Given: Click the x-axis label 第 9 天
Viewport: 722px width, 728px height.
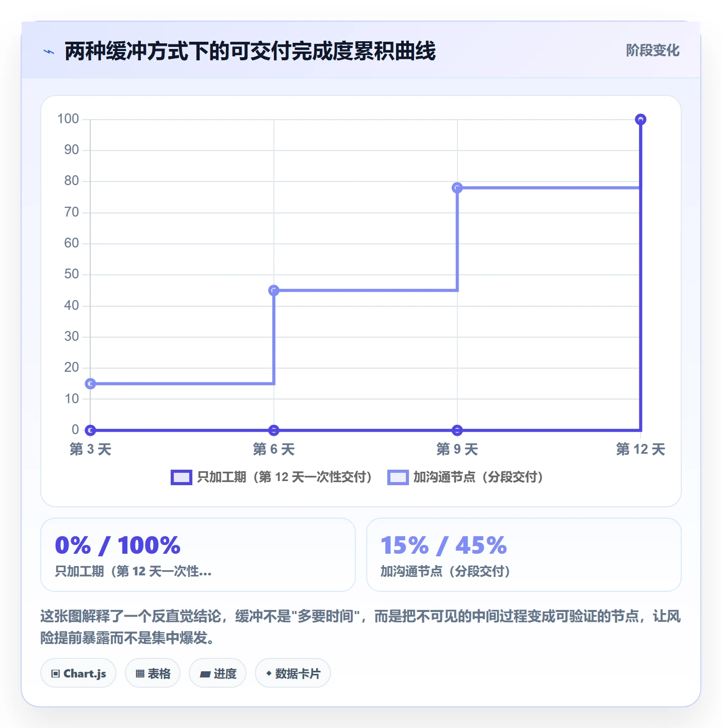Looking at the screenshot, I should click(457, 449).
